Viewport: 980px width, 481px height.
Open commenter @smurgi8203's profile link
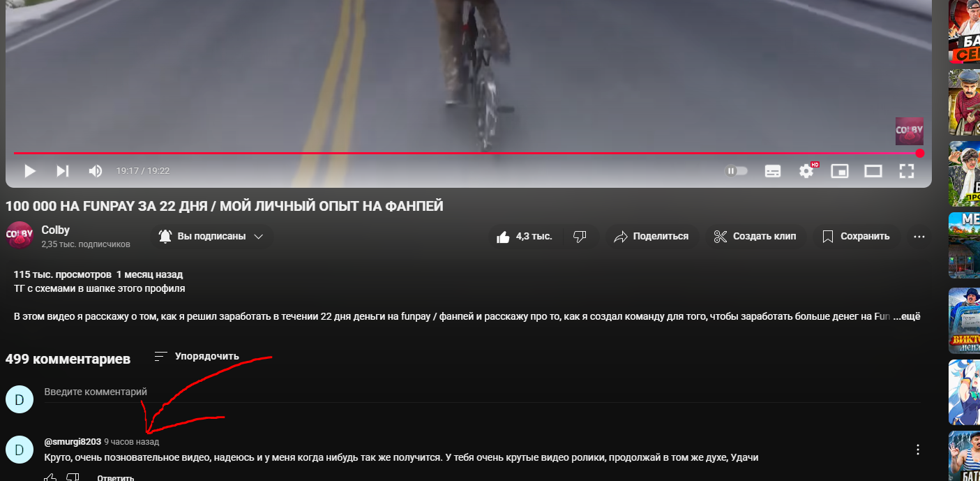tap(73, 442)
